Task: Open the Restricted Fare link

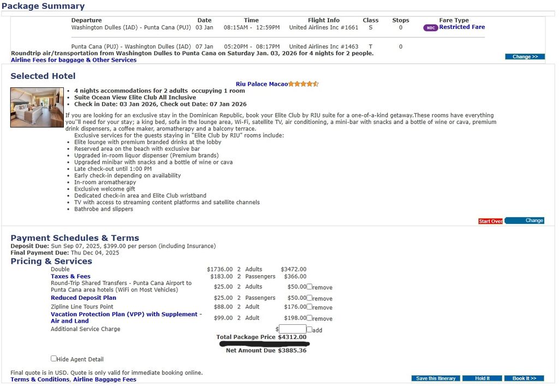Action: [x=462, y=27]
